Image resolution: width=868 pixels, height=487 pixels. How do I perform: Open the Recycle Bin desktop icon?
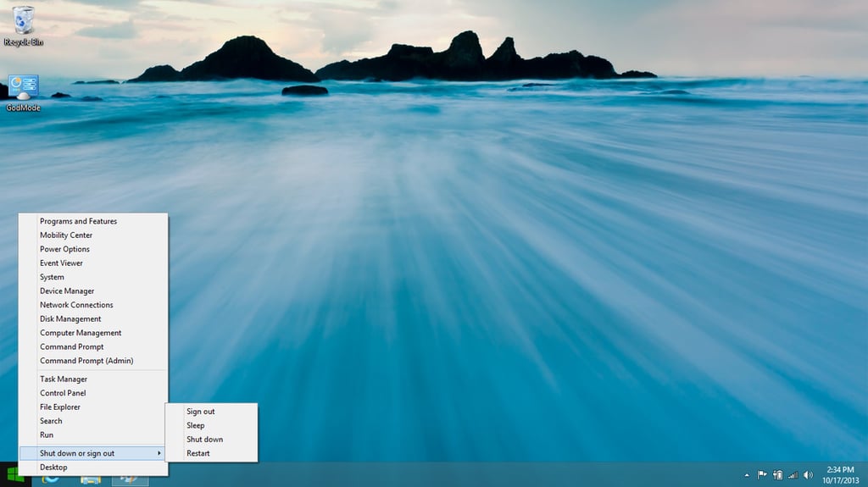pos(23,25)
